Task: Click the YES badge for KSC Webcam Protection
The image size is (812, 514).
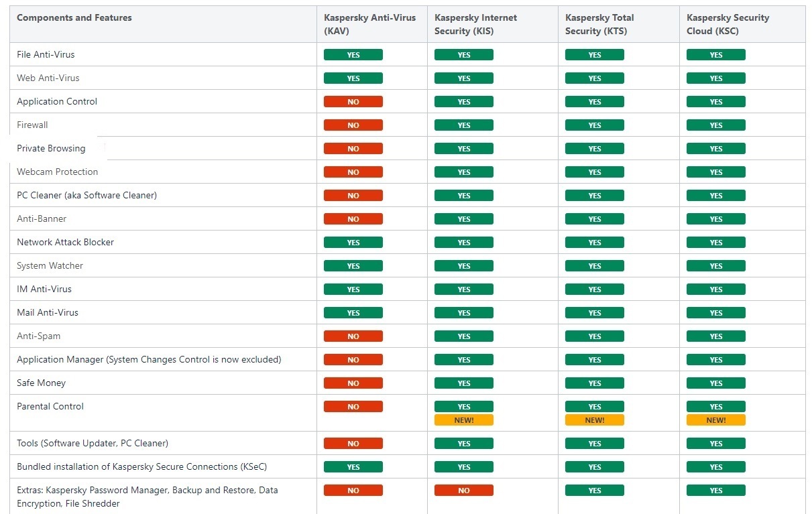Action: (x=715, y=172)
